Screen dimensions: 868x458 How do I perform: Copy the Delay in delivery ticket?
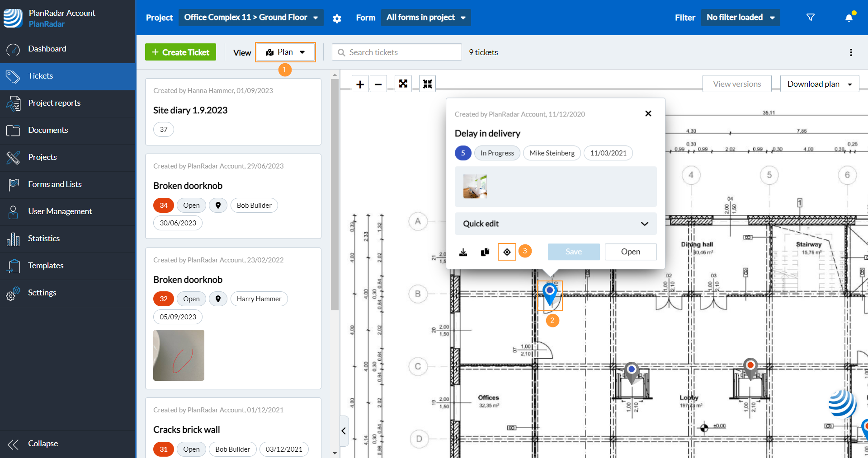tap(485, 252)
